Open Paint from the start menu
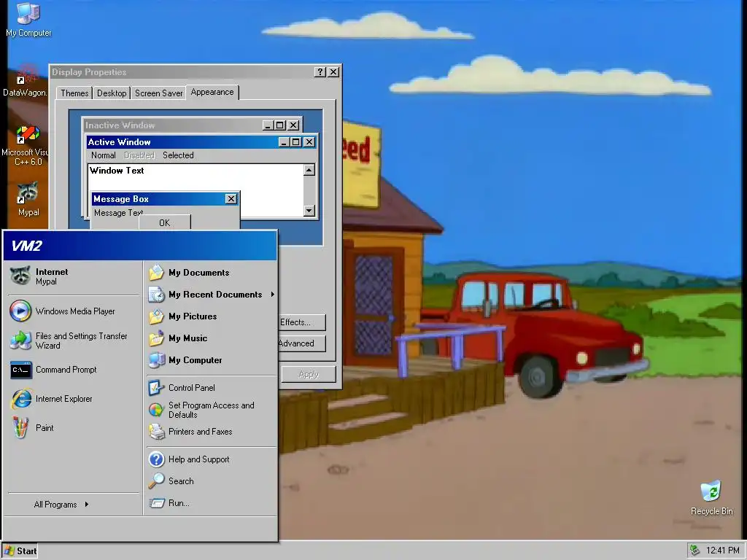This screenshot has height=560, width=747. pyautogui.click(x=73, y=427)
